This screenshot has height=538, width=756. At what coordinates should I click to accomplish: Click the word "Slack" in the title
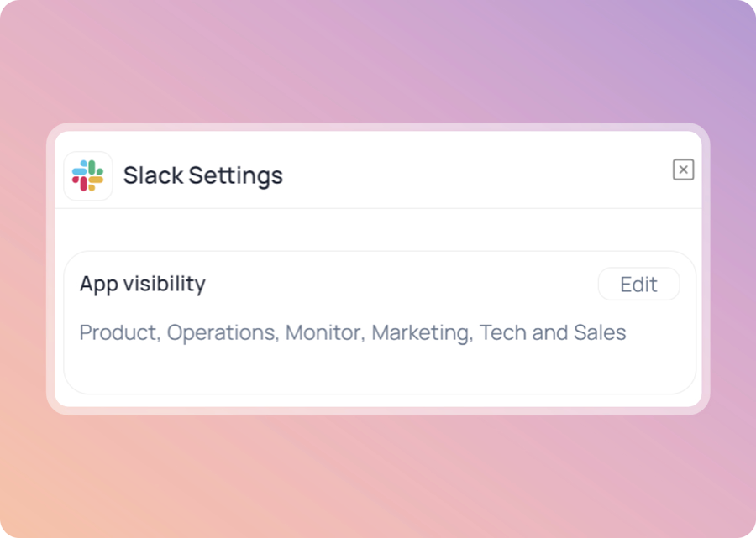[152, 175]
